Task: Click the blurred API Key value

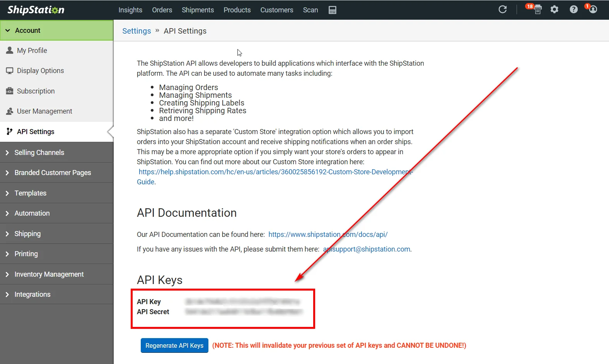Action: pyautogui.click(x=242, y=301)
